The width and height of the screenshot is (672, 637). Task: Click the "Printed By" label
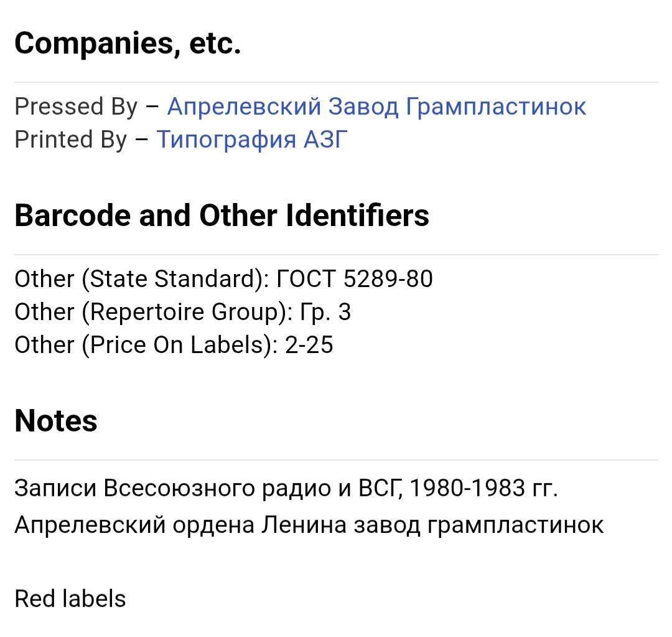[x=70, y=139]
